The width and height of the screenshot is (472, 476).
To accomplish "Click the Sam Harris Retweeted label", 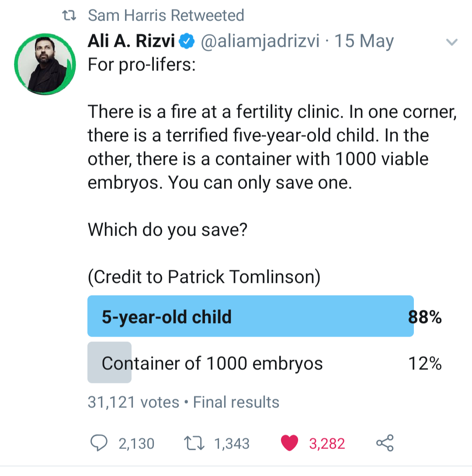I will tap(166, 14).
